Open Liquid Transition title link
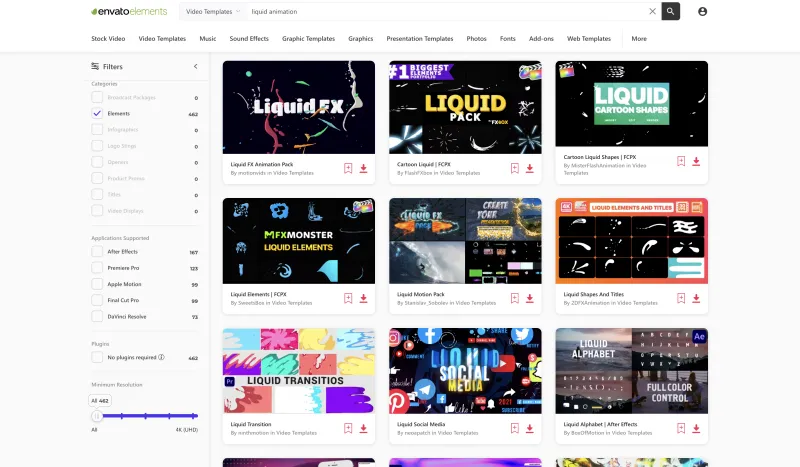 click(251, 424)
